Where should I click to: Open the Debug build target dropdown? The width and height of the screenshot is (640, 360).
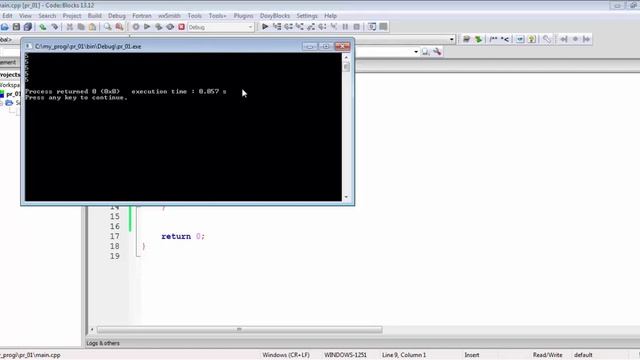point(250,27)
